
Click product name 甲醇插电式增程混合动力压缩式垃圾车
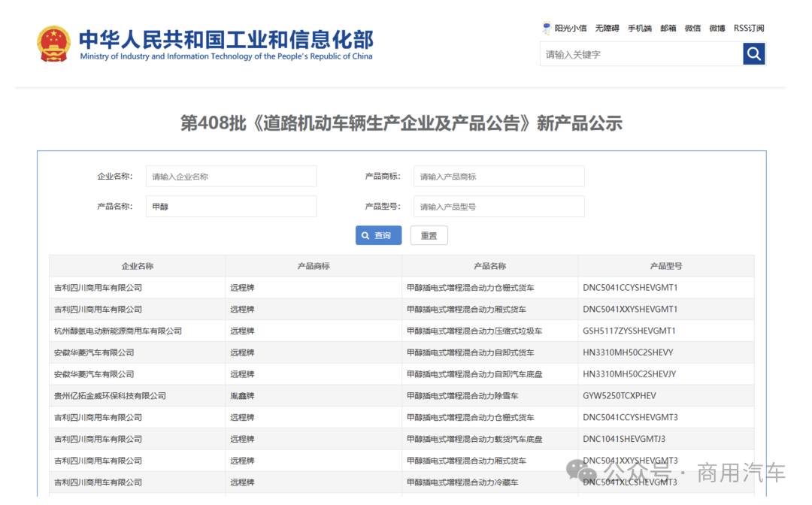tap(474, 331)
